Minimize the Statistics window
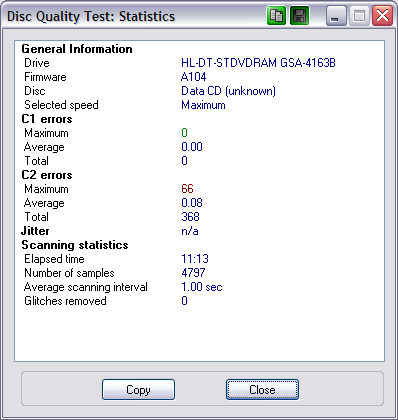The width and height of the screenshot is (398, 420). pyautogui.click(x=336, y=16)
